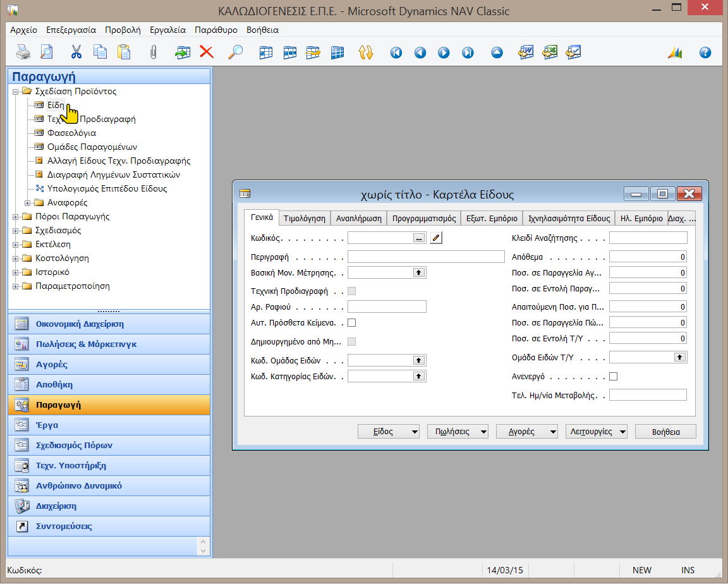
Task: Select Ομάδες Παραγομένων tree item
Action: 92,147
